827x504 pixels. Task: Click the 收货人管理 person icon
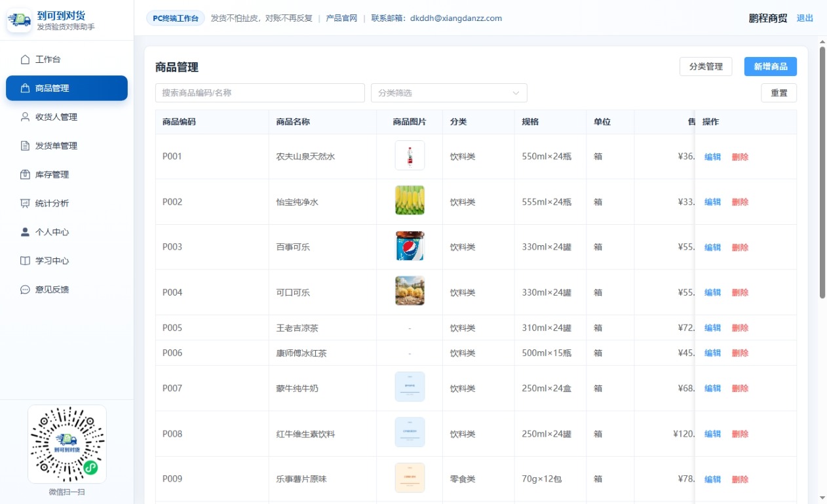click(x=25, y=117)
